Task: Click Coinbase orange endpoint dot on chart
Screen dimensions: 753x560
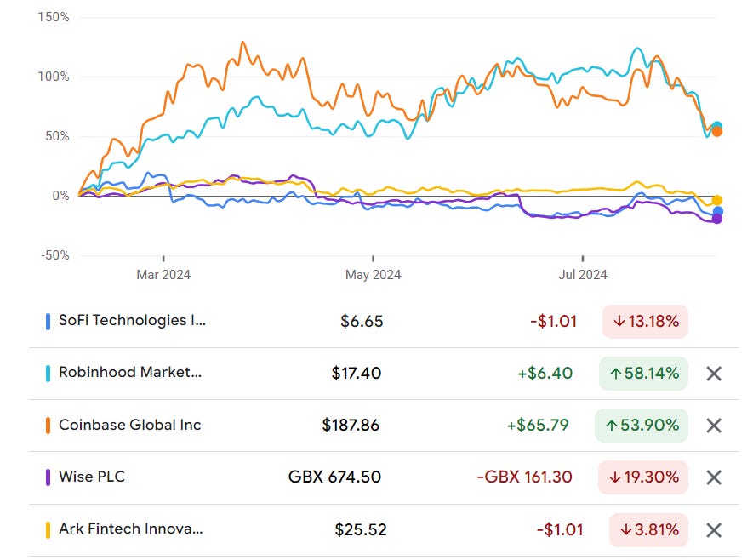Action: coord(717,132)
